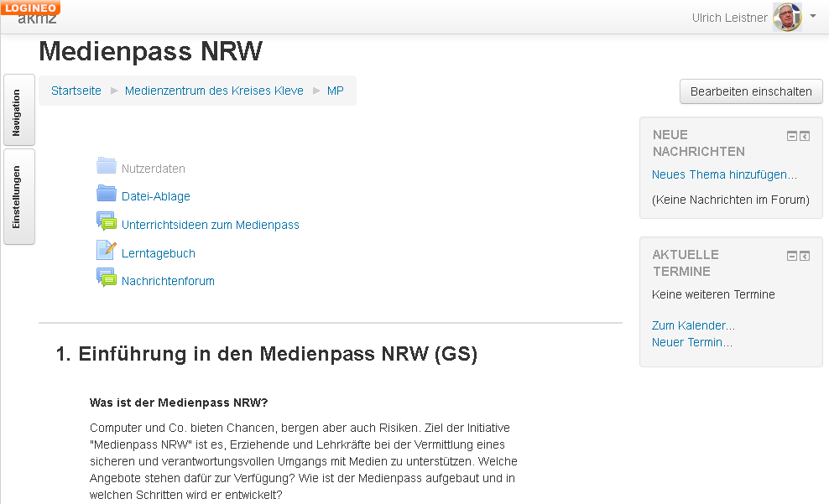Screen dimensions: 829x504
Task: Expand the docked Einstellungen panel
Action: (18, 197)
